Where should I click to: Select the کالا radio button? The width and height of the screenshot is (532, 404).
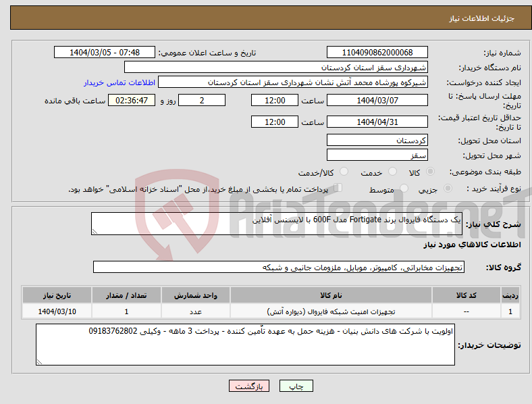pyautogui.click(x=430, y=172)
